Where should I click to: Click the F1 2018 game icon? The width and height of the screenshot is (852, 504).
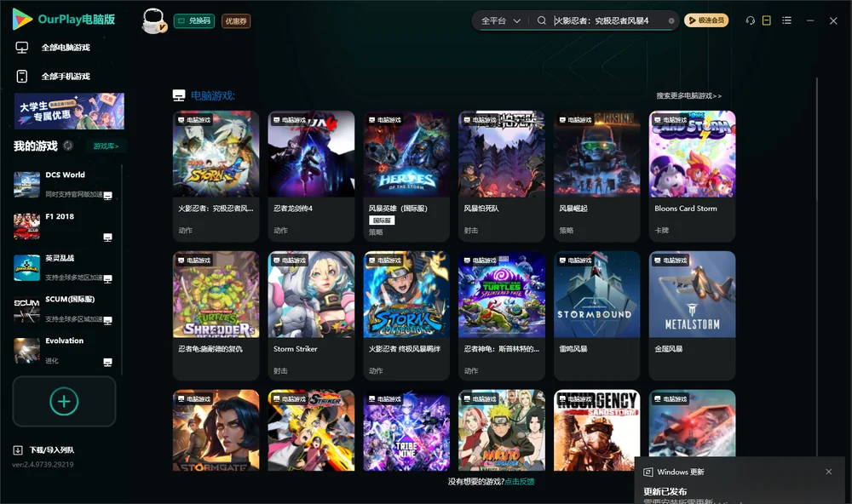[26, 226]
